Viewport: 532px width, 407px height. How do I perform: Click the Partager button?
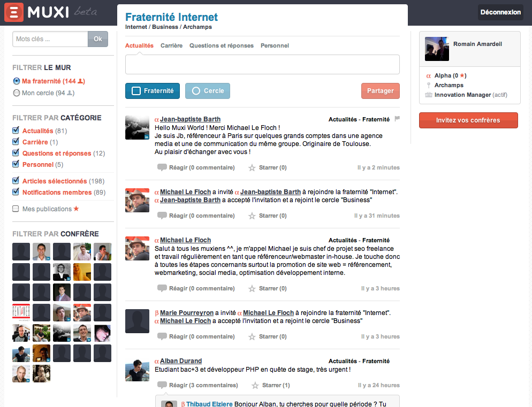point(381,91)
